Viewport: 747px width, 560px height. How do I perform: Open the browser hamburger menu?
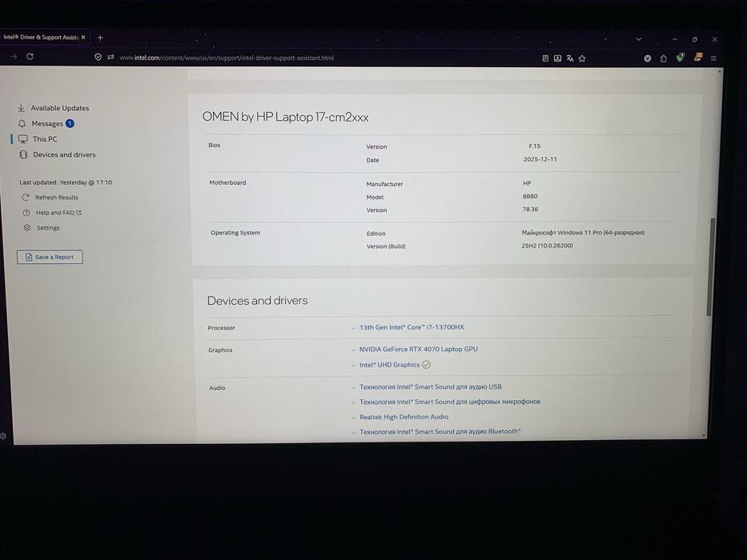pos(713,58)
